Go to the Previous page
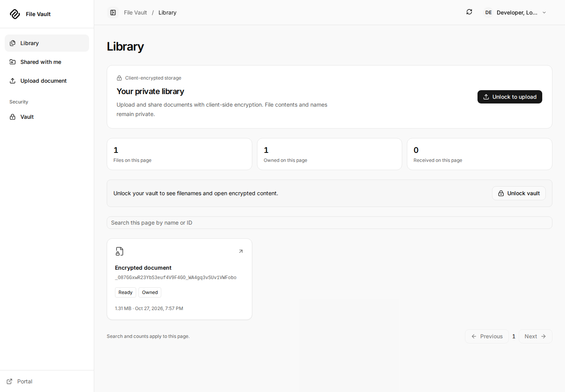The height and width of the screenshot is (392, 565). click(x=487, y=336)
